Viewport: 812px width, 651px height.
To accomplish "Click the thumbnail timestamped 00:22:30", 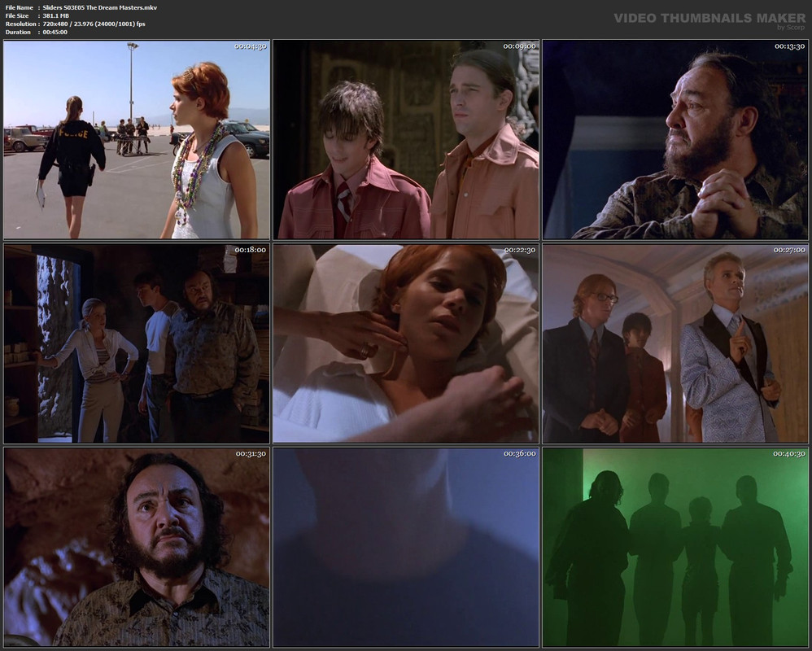I will click(406, 343).
